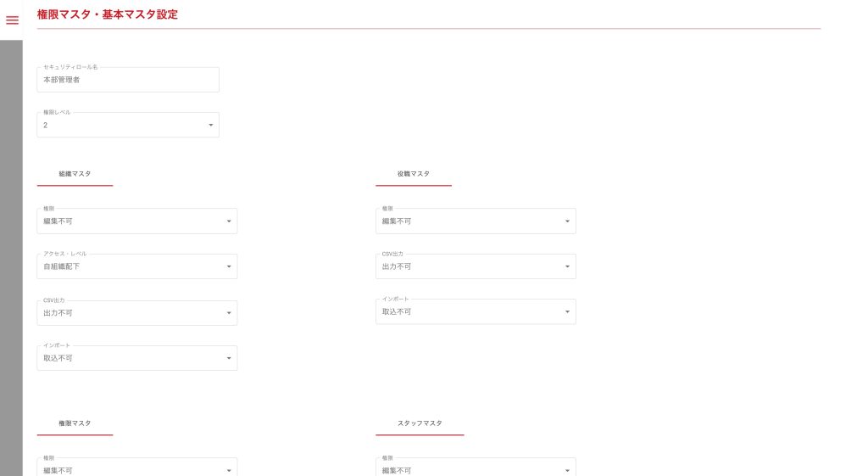
Task: Click the 権限マスタ・基本マスタ設定 page title
Action: (x=108, y=14)
